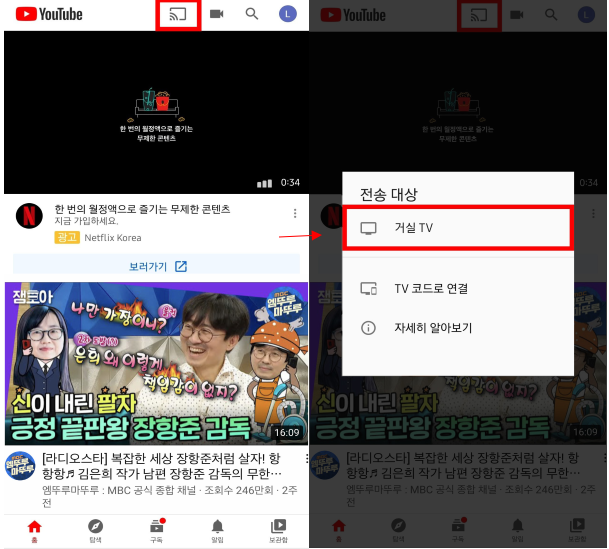Screen dimensions: 609x549
Task: Tap 전송 대상 dialog heading
Action: click(389, 194)
